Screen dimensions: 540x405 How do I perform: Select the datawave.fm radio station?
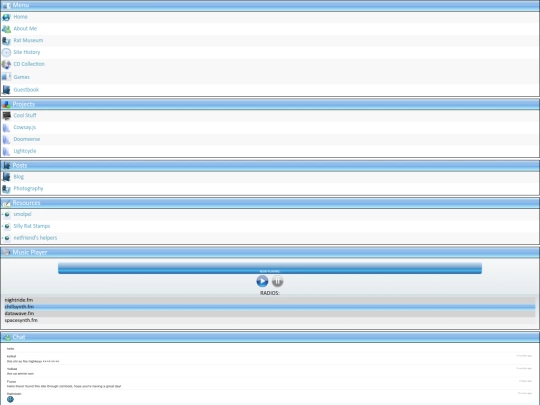(x=270, y=313)
